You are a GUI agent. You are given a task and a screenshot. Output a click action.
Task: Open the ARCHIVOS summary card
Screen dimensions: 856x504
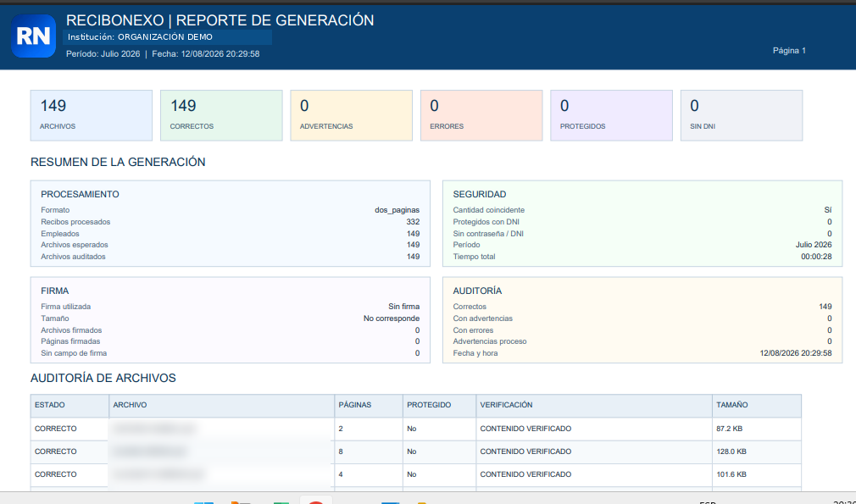click(x=92, y=116)
